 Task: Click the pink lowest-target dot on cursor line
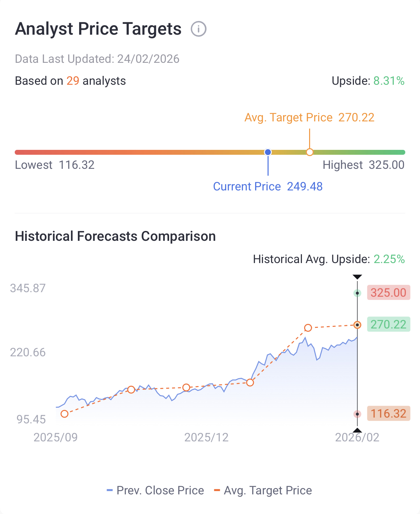358,414
